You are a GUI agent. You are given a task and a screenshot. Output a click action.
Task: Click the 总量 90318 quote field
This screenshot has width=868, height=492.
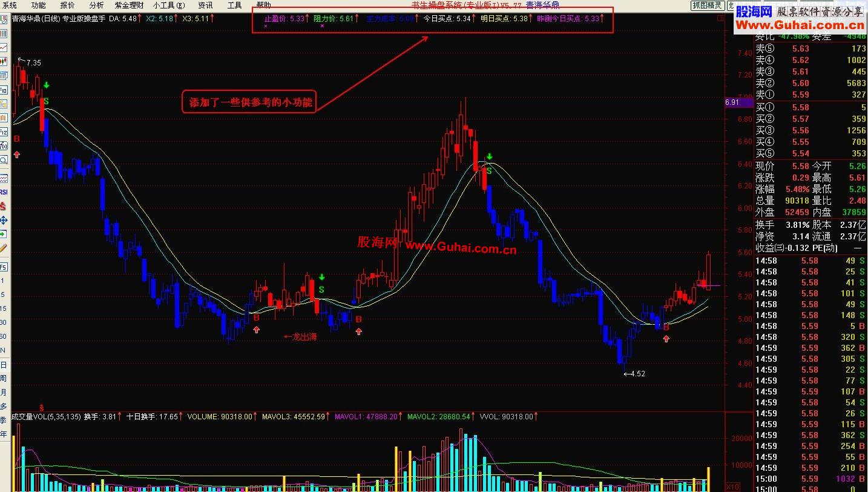(782, 201)
